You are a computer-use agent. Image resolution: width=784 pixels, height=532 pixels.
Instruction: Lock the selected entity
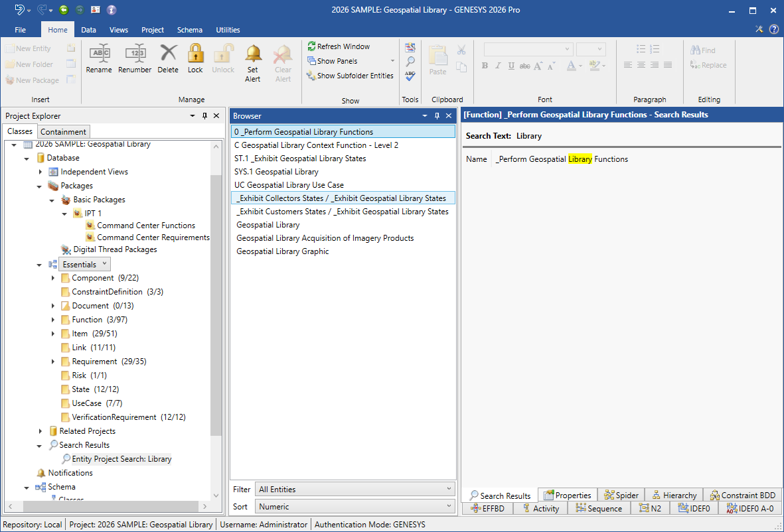pyautogui.click(x=195, y=54)
